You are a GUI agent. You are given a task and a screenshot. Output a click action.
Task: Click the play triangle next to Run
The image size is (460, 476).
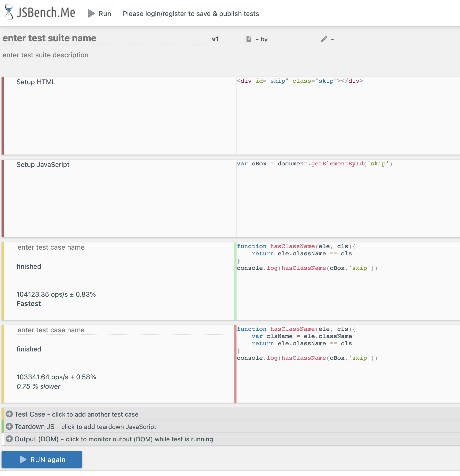(91, 13)
